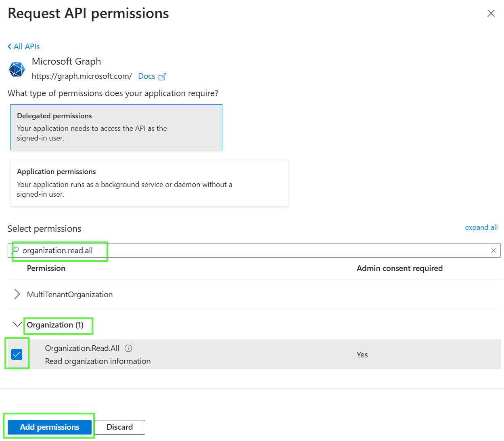Click the external link icon beside Docs
Viewport: 504px width, 441px height.
coord(162,76)
